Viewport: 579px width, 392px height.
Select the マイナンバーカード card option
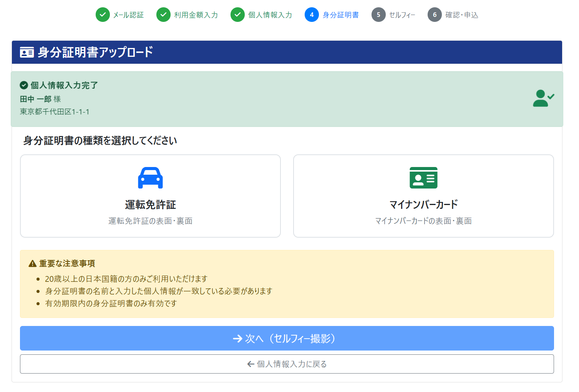[x=423, y=196]
